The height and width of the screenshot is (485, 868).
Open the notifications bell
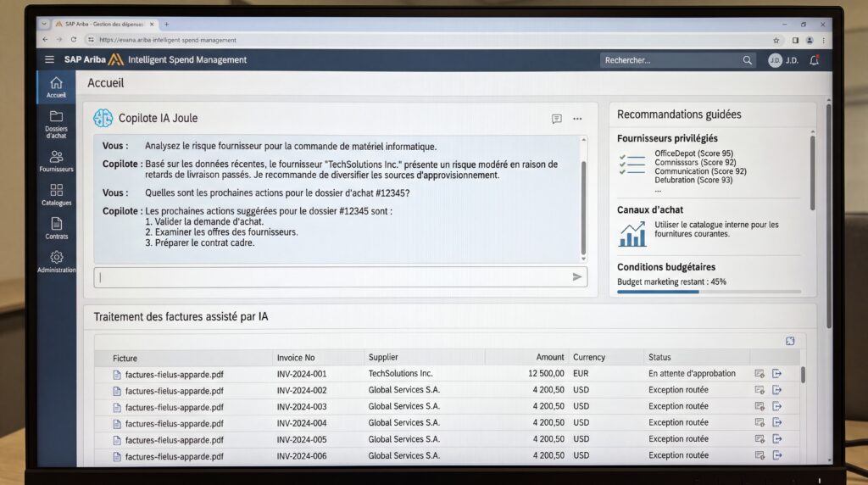815,60
